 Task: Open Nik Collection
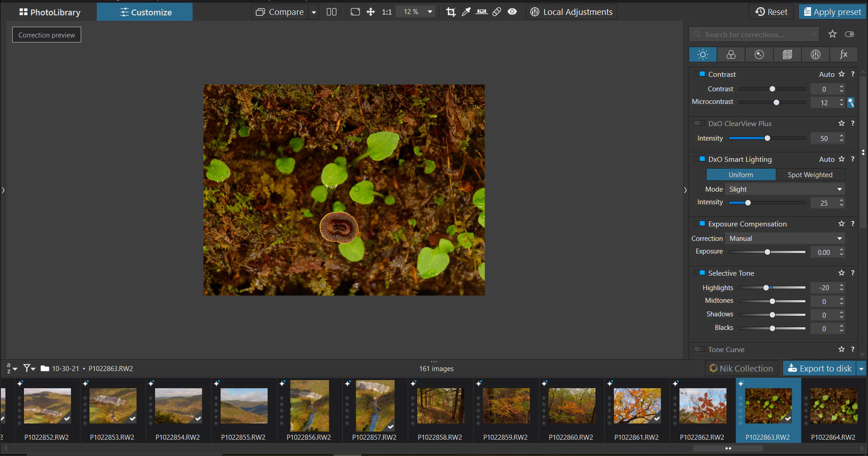pos(741,369)
